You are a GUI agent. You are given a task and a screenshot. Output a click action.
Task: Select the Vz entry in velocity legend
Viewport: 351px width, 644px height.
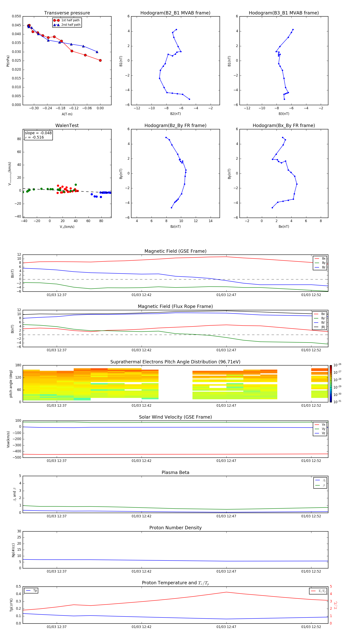pos(320,433)
